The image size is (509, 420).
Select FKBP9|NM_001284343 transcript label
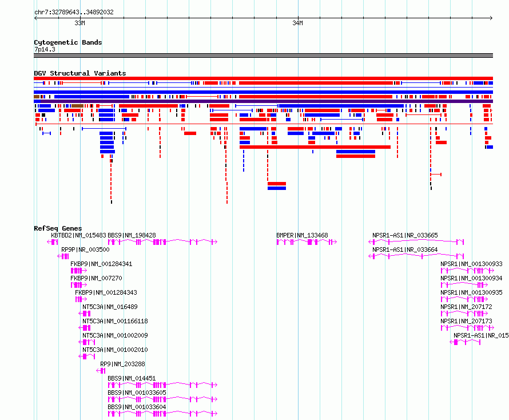pos(106,292)
